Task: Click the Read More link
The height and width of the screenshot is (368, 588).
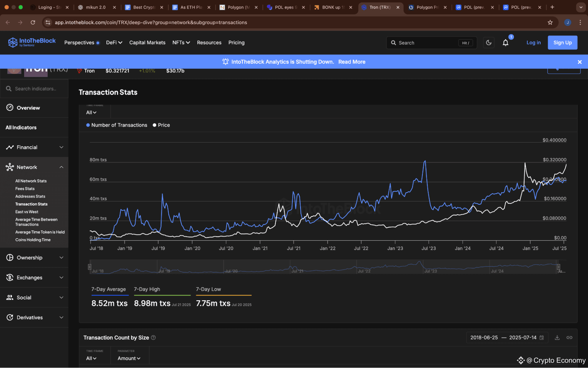Action: pyautogui.click(x=352, y=62)
